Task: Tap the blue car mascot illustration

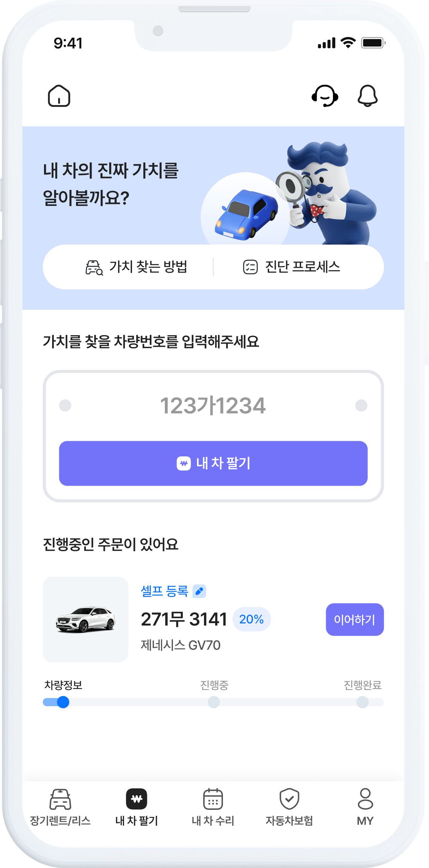Action: point(247,215)
